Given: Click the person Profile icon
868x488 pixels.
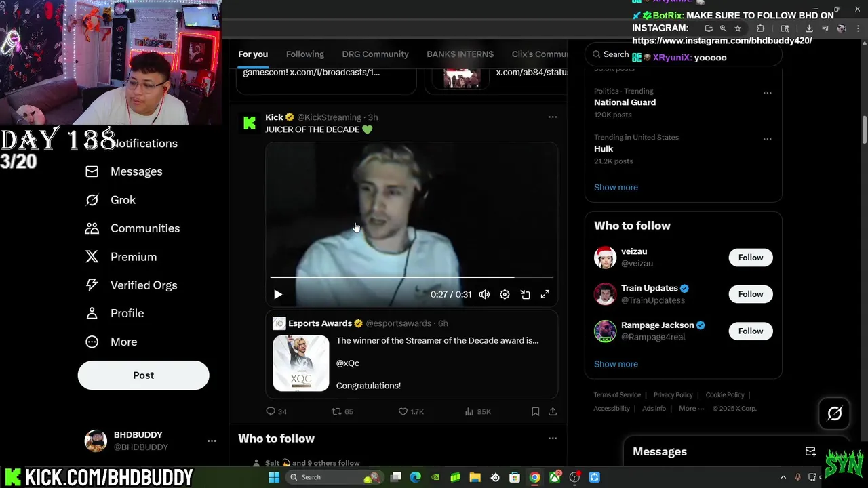Looking at the screenshot, I should coord(92,313).
